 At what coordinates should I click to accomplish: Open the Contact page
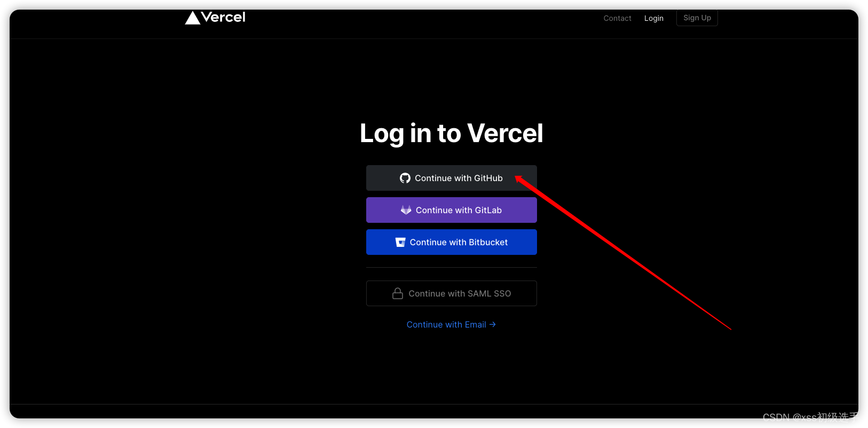617,18
